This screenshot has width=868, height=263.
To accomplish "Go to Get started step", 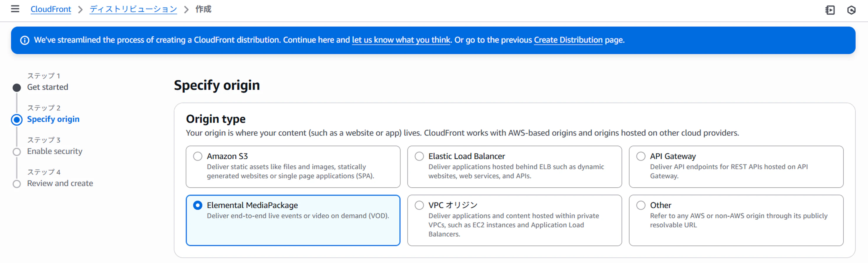I will point(48,87).
